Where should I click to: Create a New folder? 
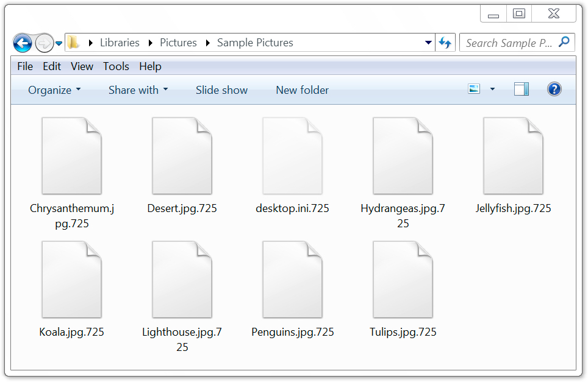pyautogui.click(x=303, y=90)
